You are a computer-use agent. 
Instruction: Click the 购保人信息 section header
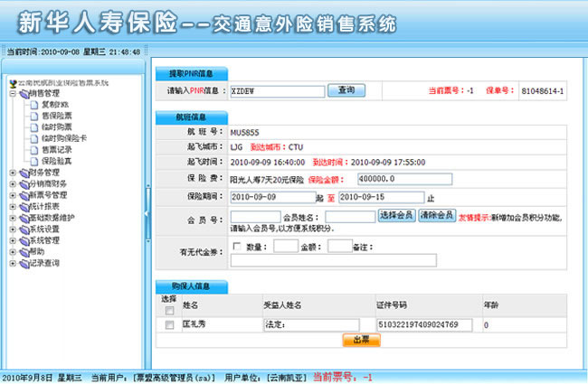click(191, 286)
